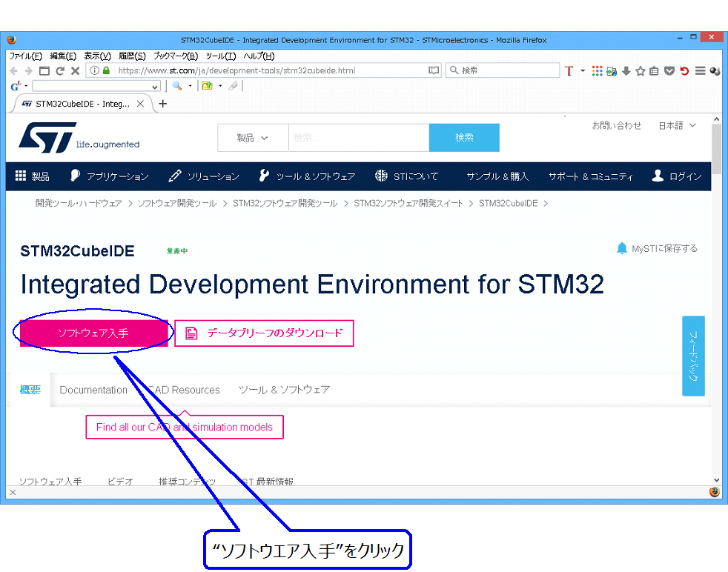Viewport: 728px width, 572px height.
Task: Open the ブックマーク menu
Action: (176, 56)
